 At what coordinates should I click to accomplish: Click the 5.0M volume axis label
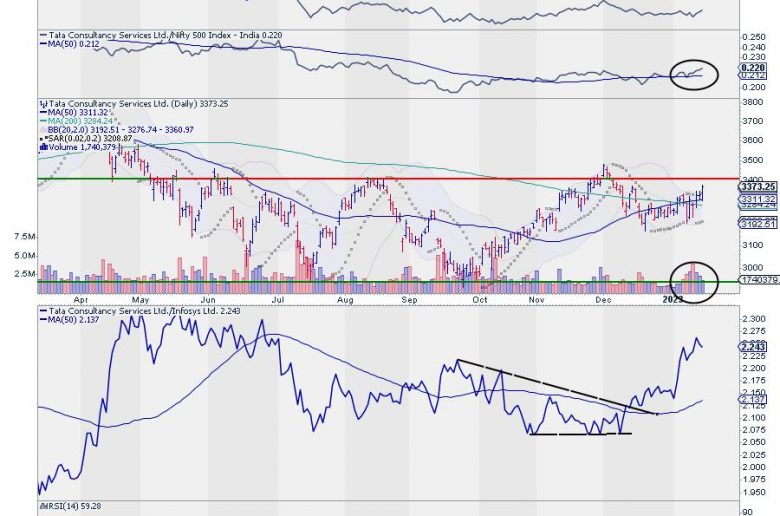(25, 255)
